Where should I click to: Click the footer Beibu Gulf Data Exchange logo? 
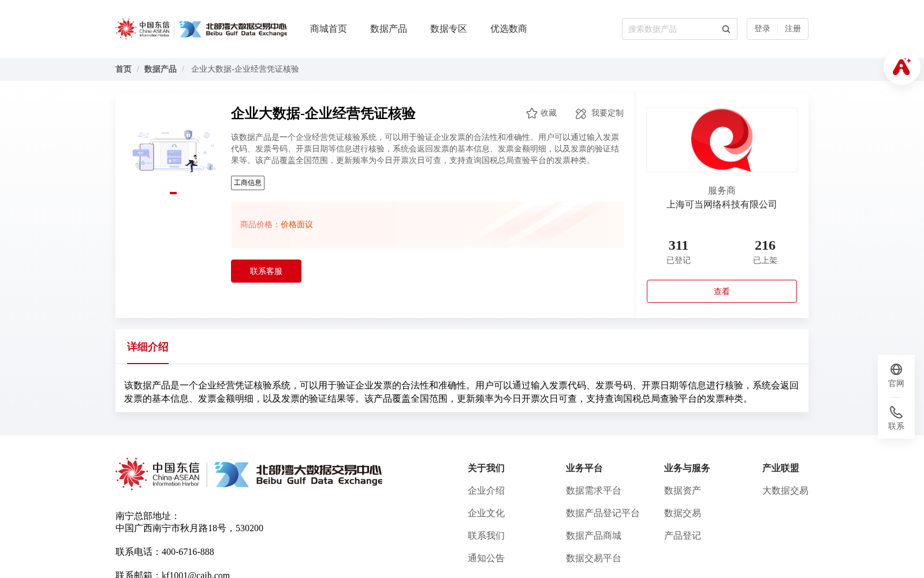299,475
